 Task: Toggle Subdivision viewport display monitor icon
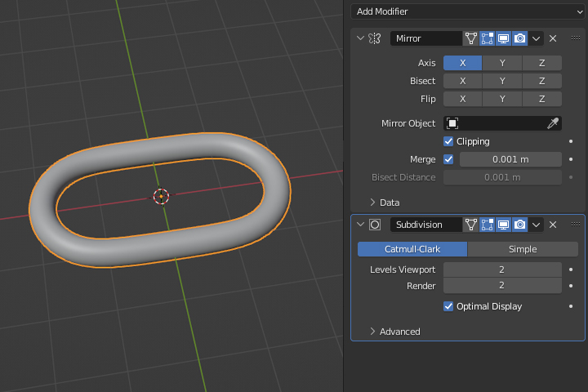503,225
